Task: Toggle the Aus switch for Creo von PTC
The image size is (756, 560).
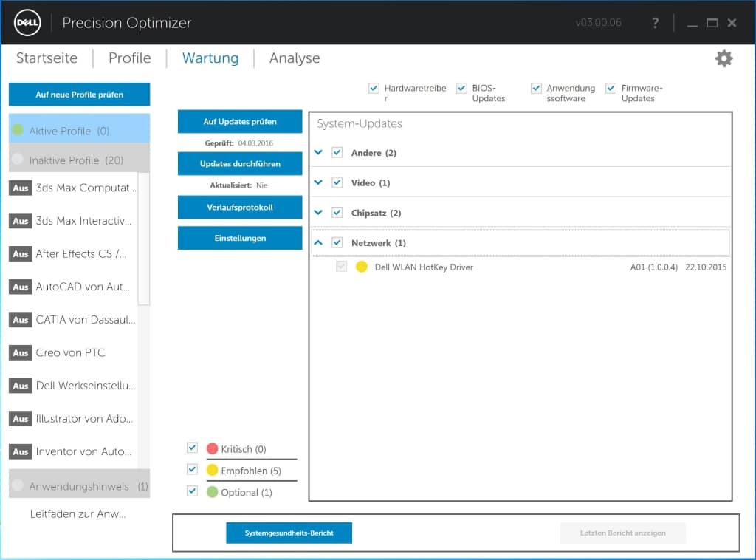Action: 20,353
